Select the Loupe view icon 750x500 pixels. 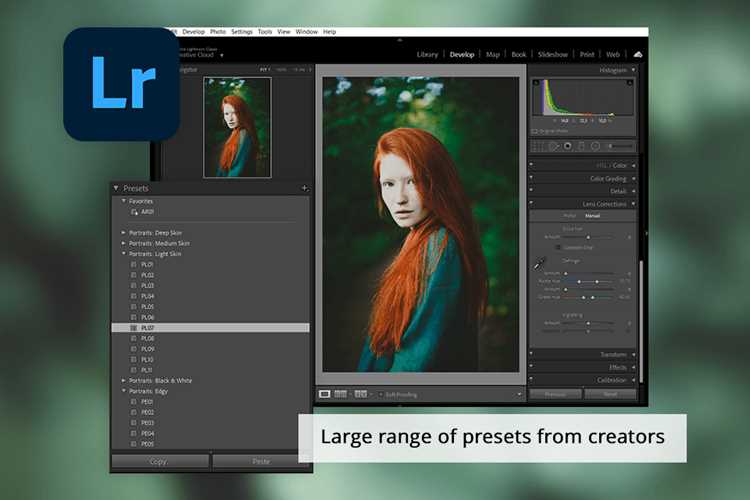click(x=324, y=394)
